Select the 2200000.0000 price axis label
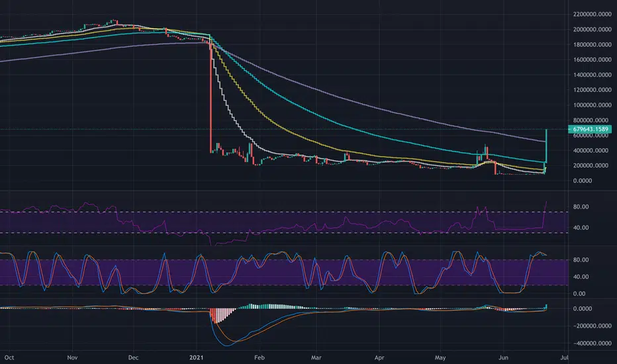This screenshot has height=364, width=617. pyautogui.click(x=593, y=14)
